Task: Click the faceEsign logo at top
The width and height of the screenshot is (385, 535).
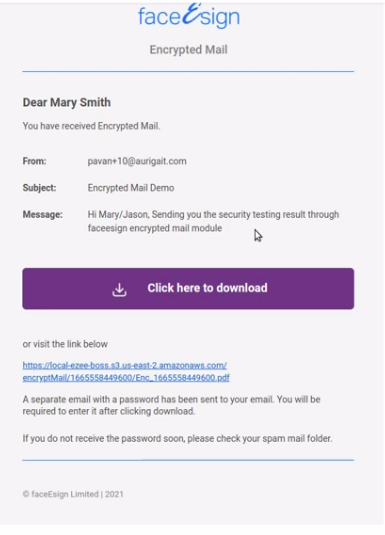Action: click(189, 15)
